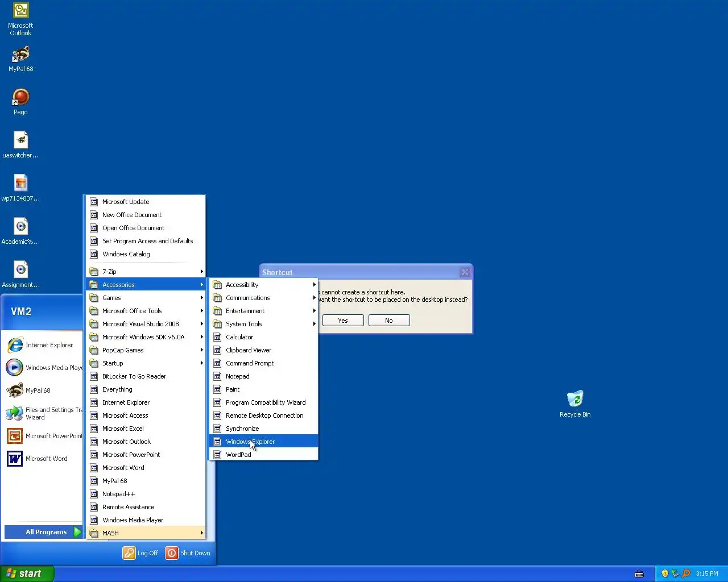Click the orange magnifier tray icon
The width and height of the screenshot is (728, 582).
click(x=686, y=573)
